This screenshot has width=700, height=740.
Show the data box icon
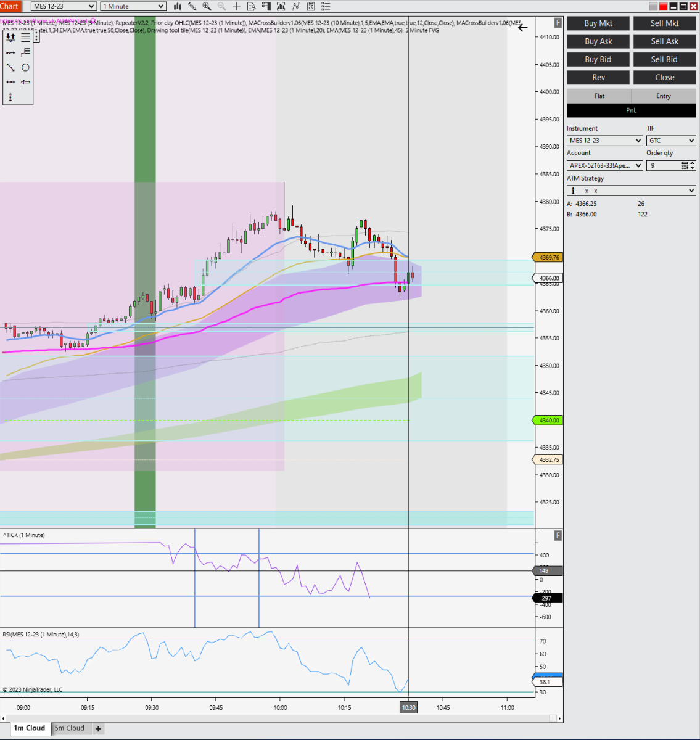tap(251, 6)
